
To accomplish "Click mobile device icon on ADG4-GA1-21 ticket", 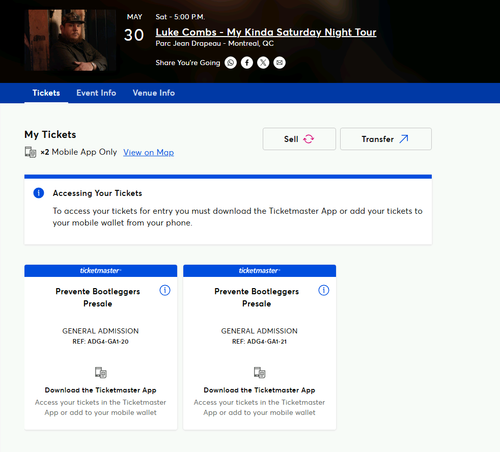I will [x=260, y=372].
